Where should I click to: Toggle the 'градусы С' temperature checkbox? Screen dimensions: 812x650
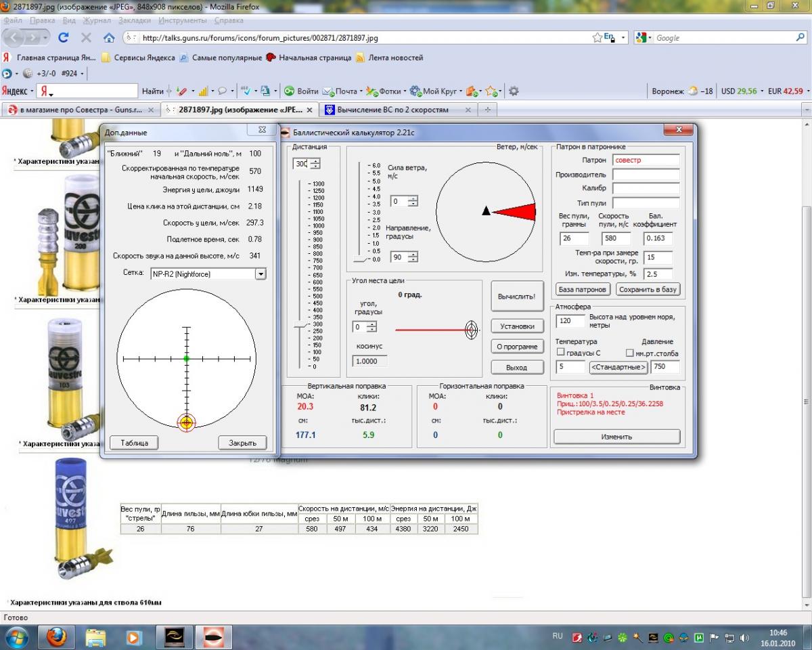[x=560, y=353]
